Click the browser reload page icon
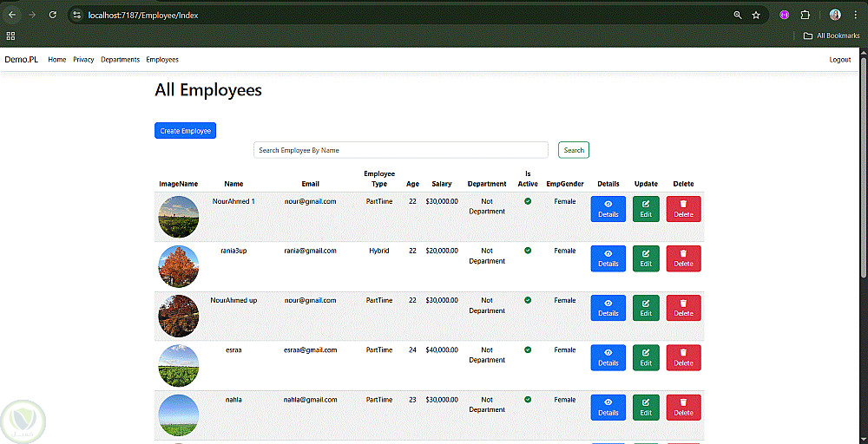Image resolution: width=868 pixels, height=444 pixels. pyautogui.click(x=53, y=15)
